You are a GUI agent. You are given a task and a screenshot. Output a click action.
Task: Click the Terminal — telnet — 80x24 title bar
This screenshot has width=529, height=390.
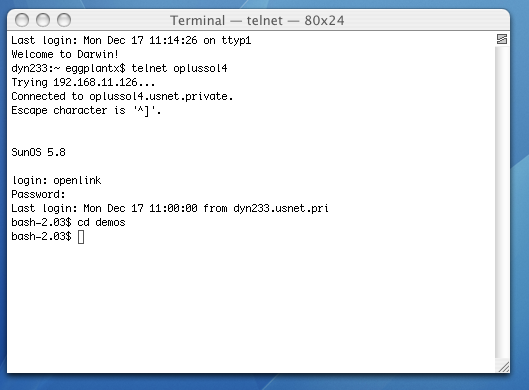click(257, 20)
